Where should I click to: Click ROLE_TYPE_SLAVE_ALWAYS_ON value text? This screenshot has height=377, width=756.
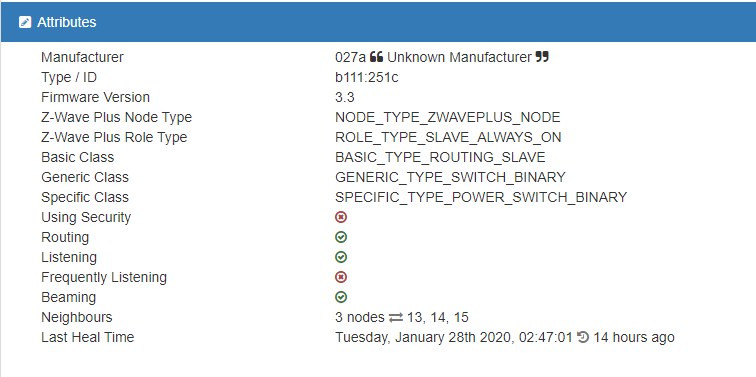pos(448,137)
